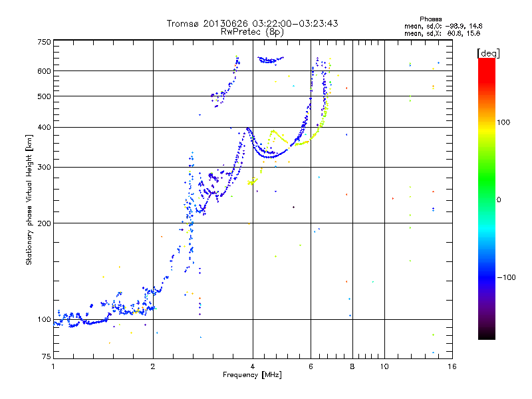
Task: Click the x-axis label '16'
Action: (452, 366)
